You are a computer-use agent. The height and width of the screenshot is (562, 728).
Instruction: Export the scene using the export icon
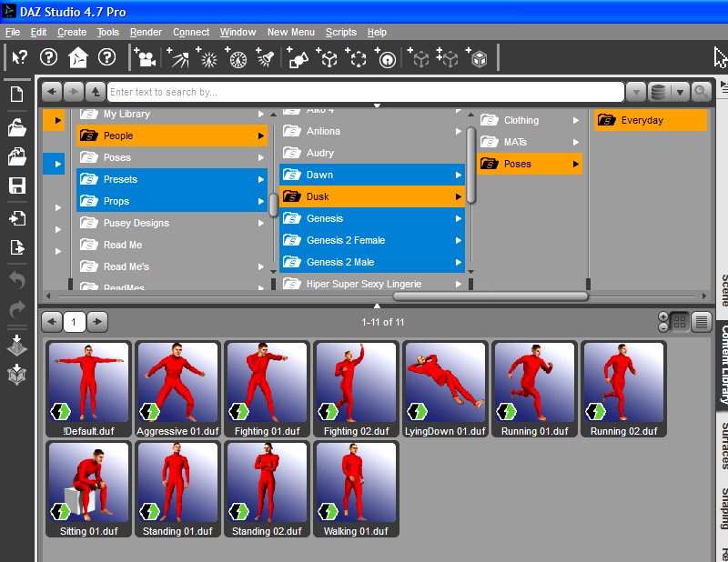(17, 246)
